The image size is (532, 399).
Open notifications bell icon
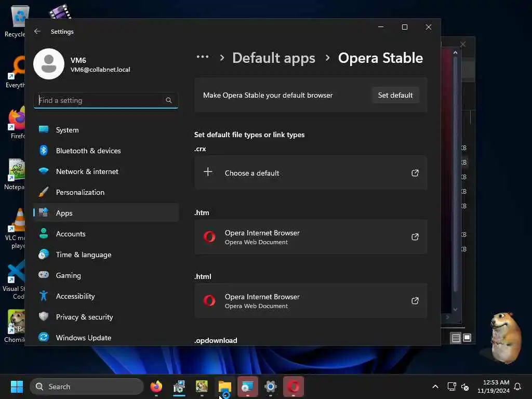517,387
